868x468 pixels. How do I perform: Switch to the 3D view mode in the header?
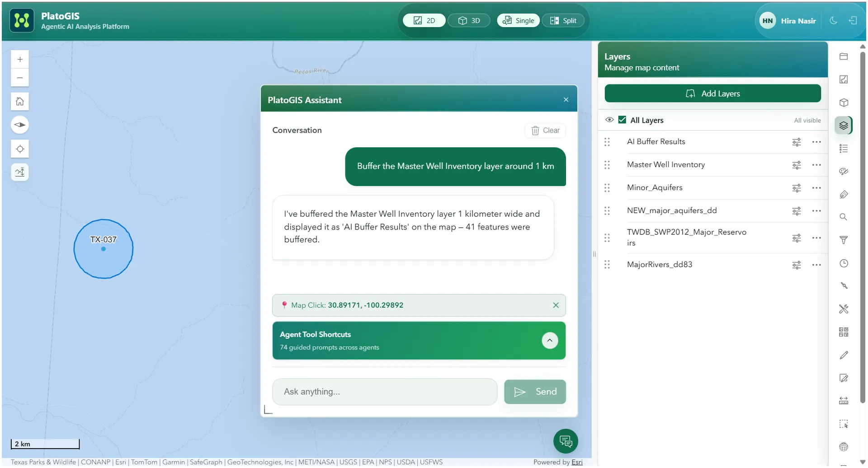(x=469, y=20)
